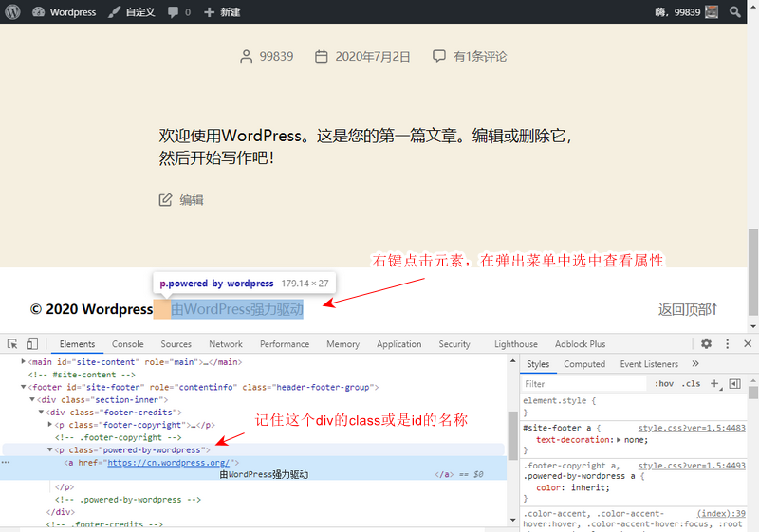The height and width of the screenshot is (532, 759).
Task: Open the Wordpress site dashboard menu
Action: (x=64, y=12)
